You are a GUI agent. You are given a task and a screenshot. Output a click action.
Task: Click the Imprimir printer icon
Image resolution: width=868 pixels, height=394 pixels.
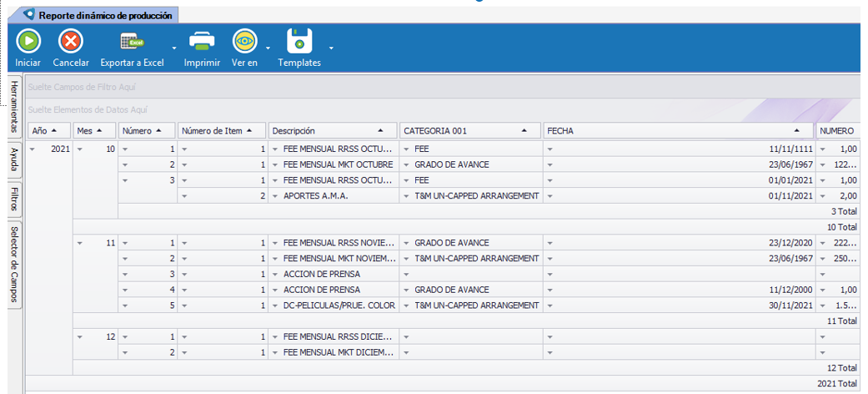[x=202, y=41]
